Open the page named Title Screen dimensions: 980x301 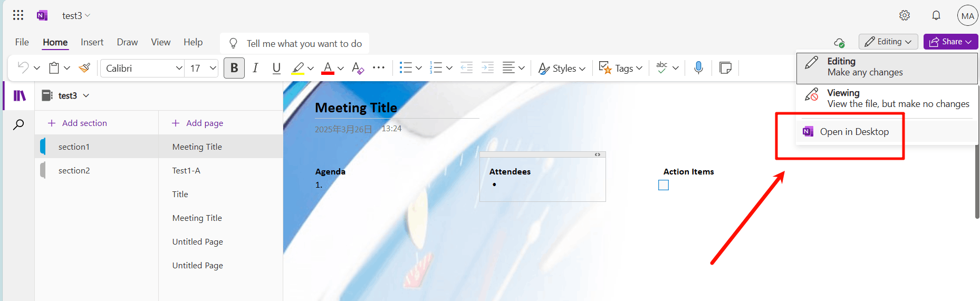coord(220,194)
